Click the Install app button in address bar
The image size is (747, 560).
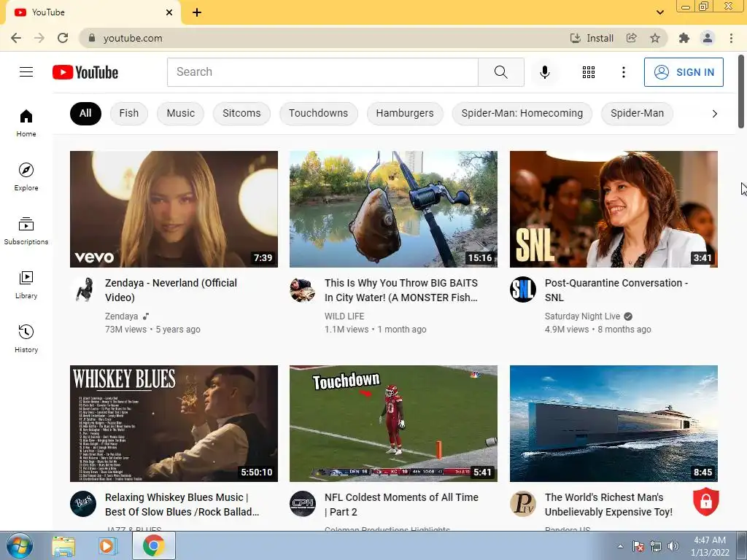tap(592, 38)
